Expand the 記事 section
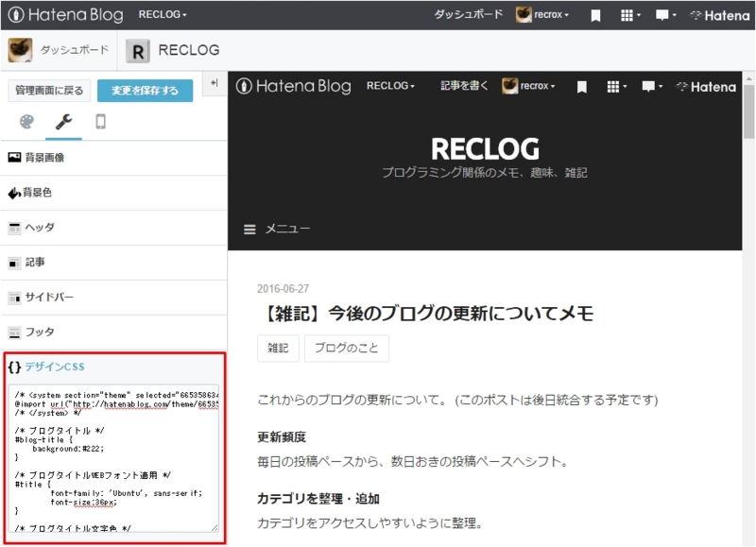The image size is (756, 547). pyautogui.click(x=113, y=263)
